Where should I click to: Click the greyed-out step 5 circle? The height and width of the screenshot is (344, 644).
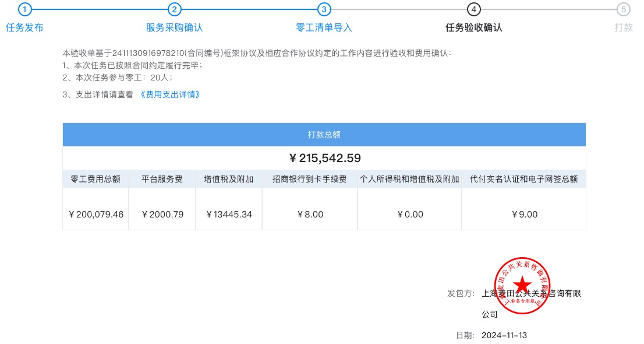click(624, 9)
